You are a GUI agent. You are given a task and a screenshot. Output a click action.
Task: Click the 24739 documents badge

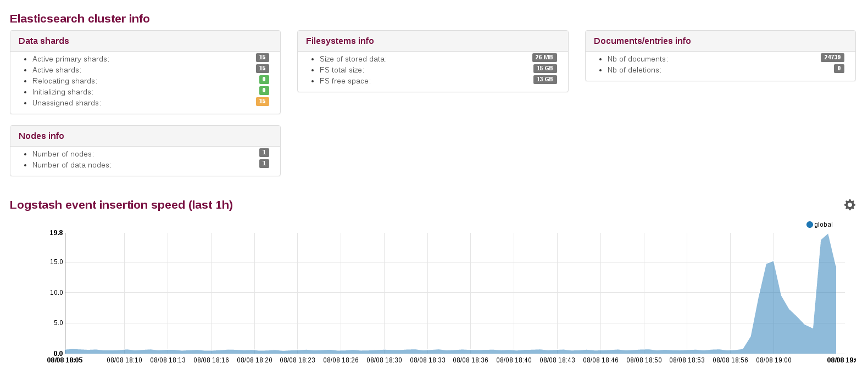832,58
